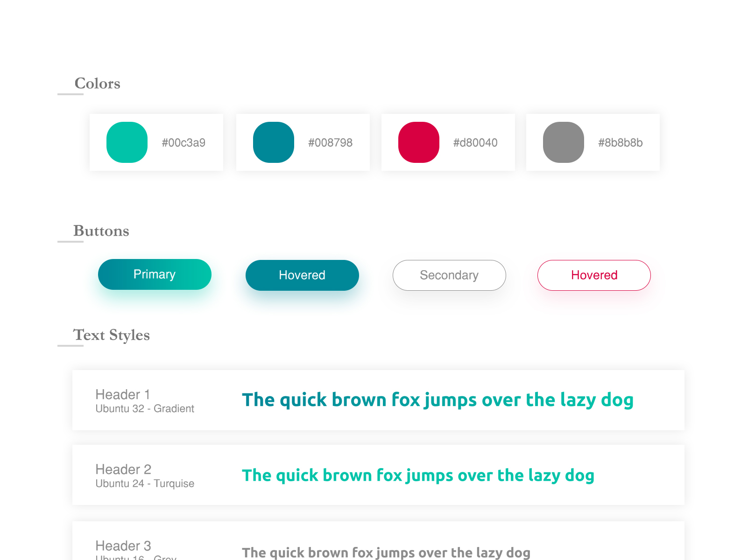748x560 pixels.
Task: Click the Colors section heading
Action: (x=97, y=84)
